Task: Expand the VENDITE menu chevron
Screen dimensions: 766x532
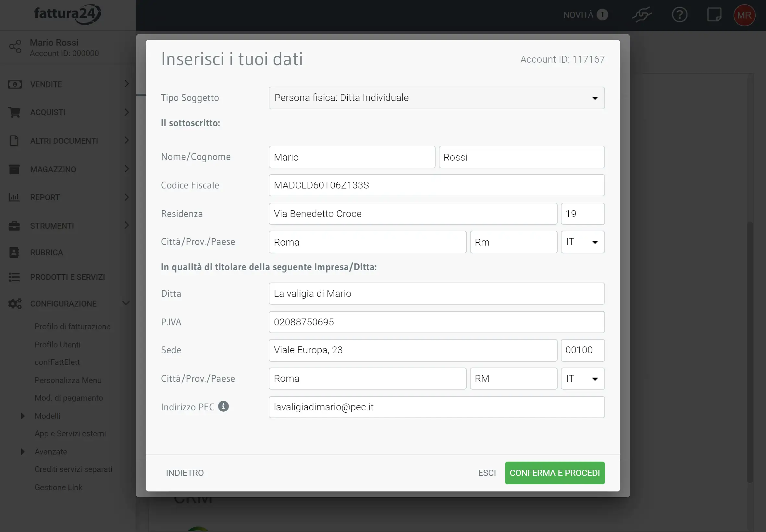Action: 126,84
